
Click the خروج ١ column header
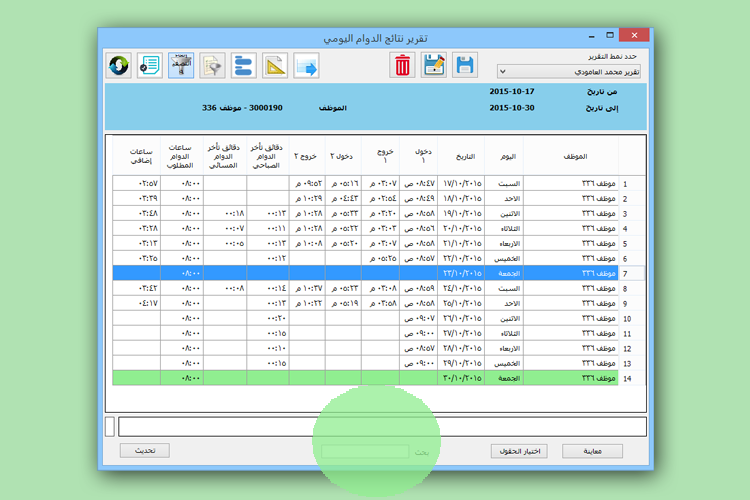pos(381,156)
